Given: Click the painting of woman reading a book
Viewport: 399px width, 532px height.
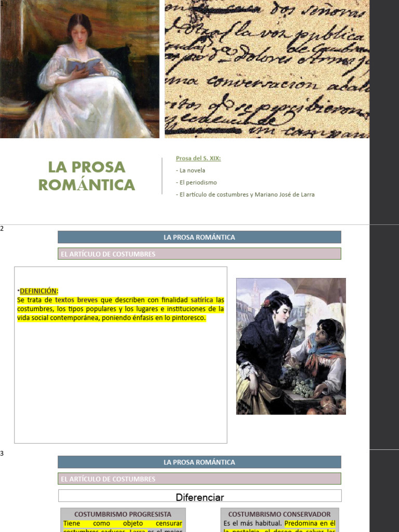Looking at the screenshot, I should click(x=79, y=69).
